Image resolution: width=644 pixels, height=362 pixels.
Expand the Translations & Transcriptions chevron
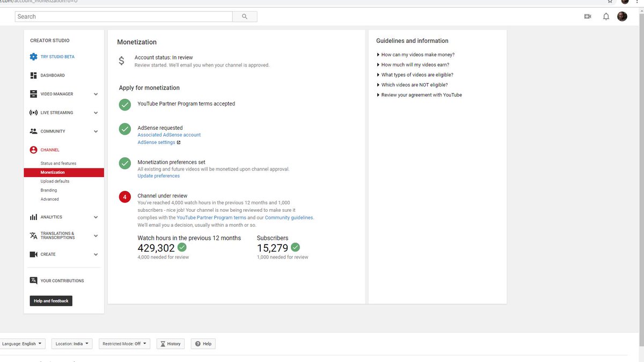[x=96, y=236]
